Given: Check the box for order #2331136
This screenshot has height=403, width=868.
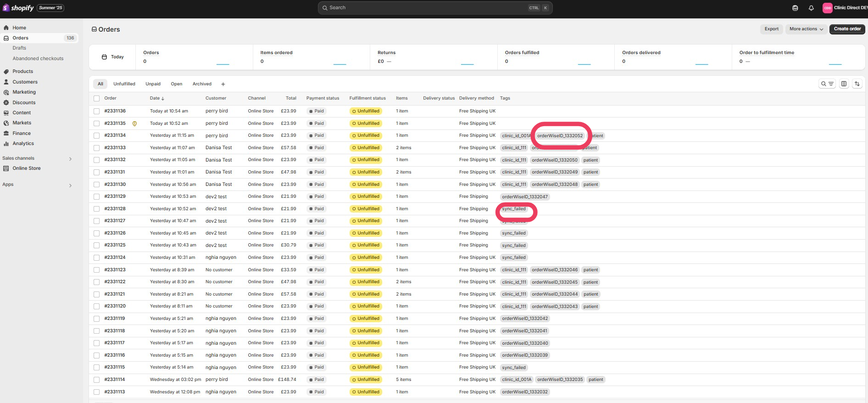Looking at the screenshot, I should coord(96,111).
